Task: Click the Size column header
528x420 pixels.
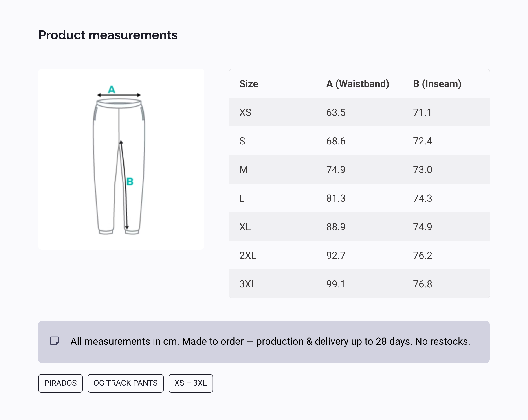Action: (x=249, y=84)
